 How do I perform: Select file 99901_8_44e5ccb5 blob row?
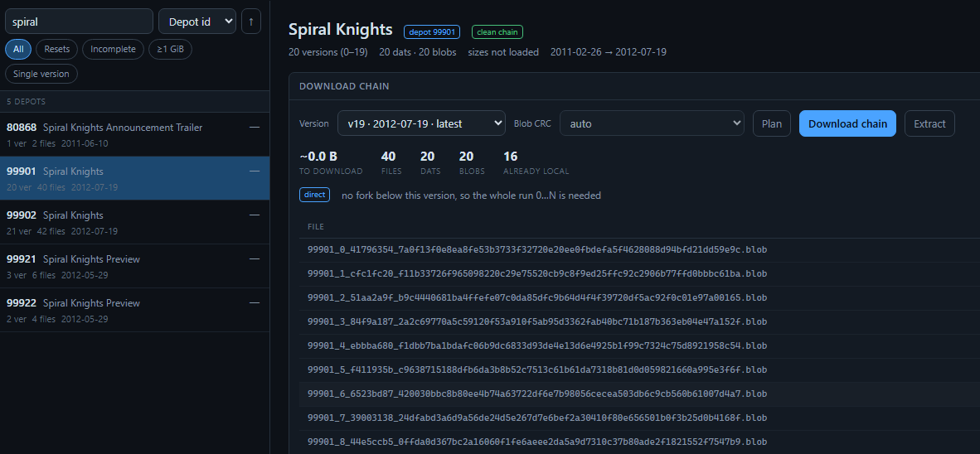coord(639,442)
